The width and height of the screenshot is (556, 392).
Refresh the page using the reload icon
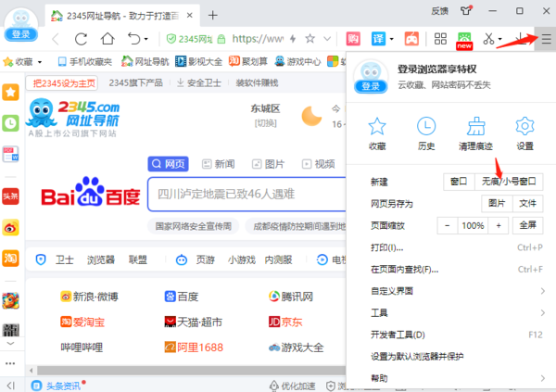(82, 39)
